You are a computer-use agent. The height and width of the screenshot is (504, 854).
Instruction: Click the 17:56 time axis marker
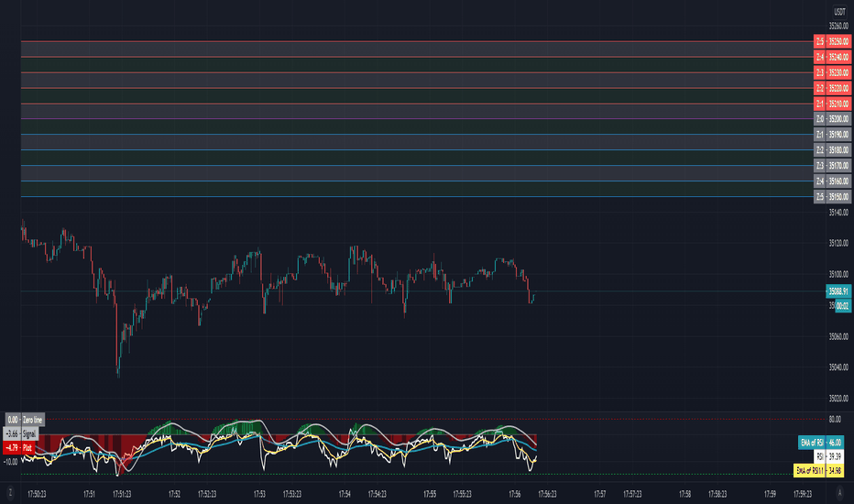point(515,494)
